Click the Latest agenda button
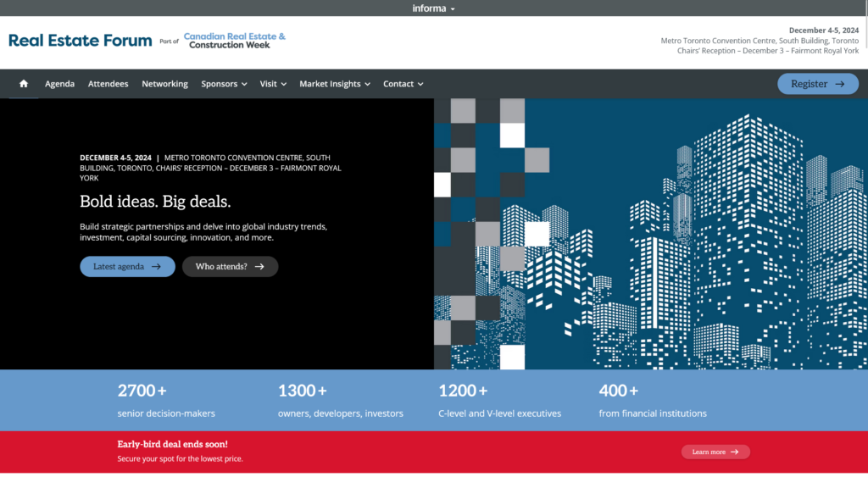 coord(127,266)
